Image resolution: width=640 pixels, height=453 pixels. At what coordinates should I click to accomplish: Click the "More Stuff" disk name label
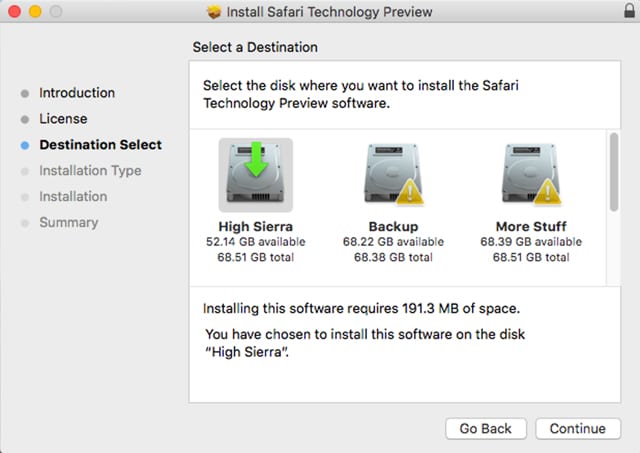pyautogui.click(x=531, y=226)
